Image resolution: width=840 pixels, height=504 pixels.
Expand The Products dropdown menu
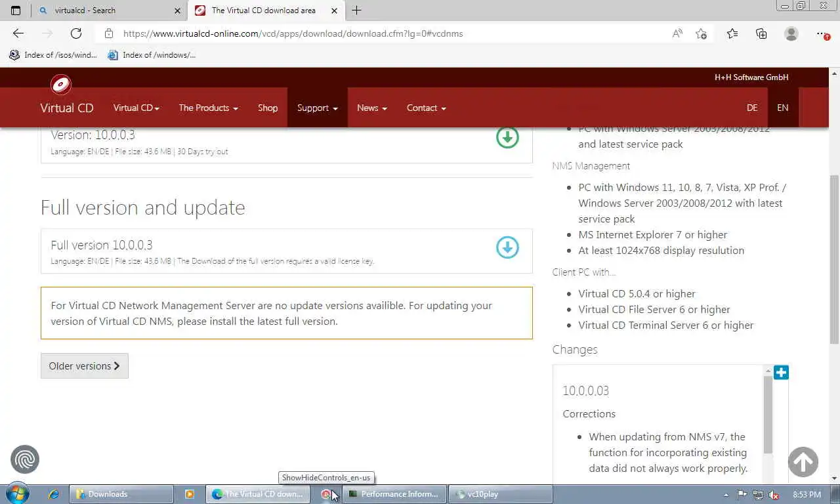[x=208, y=108]
